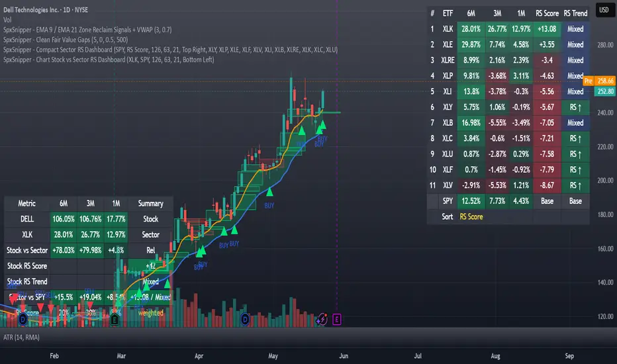Click the Summary column header in stock table
The height and width of the screenshot is (364, 617).
[150, 203]
